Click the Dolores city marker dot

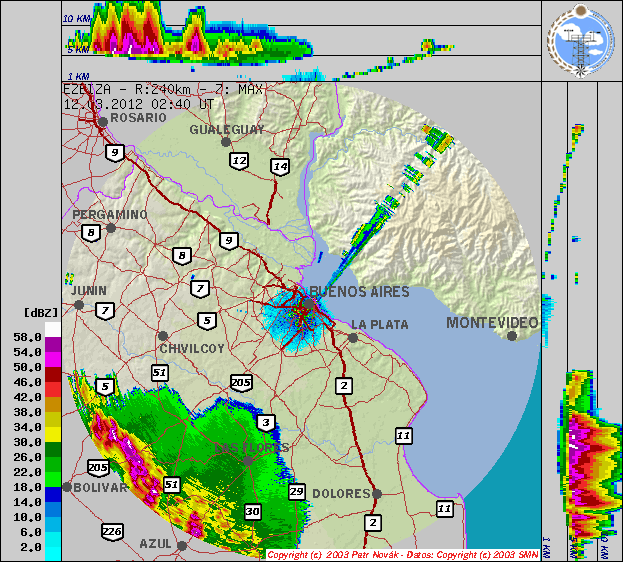coord(377,494)
